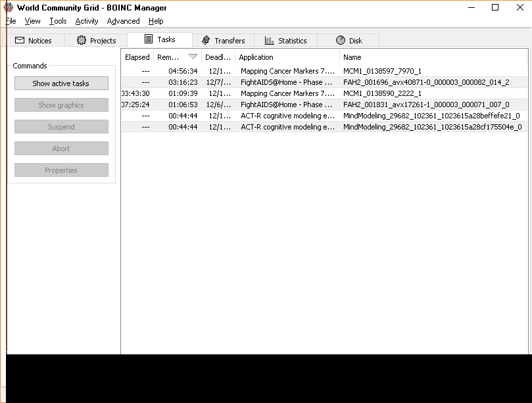
Task: Click the Show graphics button
Action: point(61,105)
